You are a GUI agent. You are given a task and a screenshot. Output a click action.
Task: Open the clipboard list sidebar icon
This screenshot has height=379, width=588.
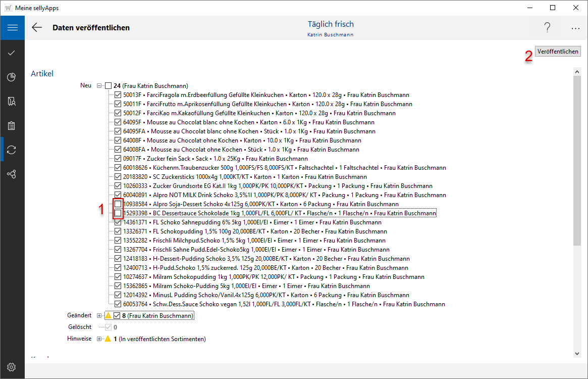point(12,125)
